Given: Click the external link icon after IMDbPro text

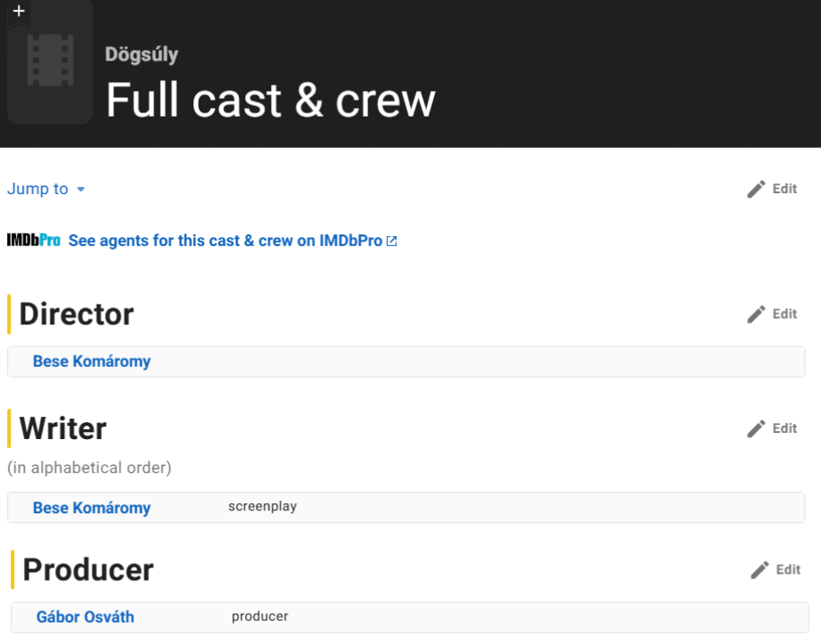Looking at the screenshot, I should click(391, 241).
